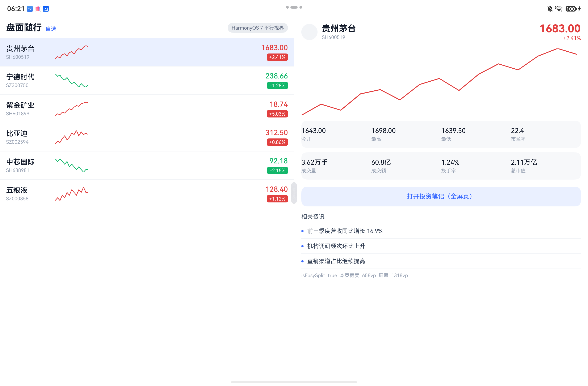The image size is (588, 386).
Task: Grab the vertical split divider handle
Action: (294, 193)
